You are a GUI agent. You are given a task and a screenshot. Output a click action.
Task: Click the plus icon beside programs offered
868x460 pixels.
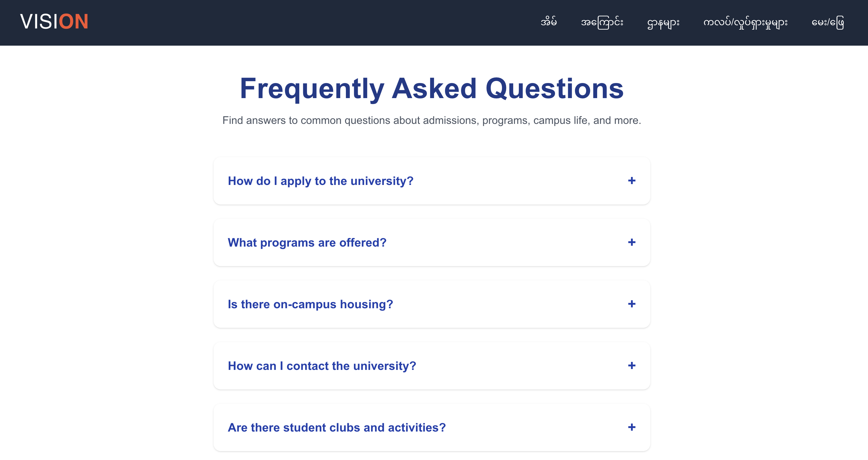(x=632, y=242)
